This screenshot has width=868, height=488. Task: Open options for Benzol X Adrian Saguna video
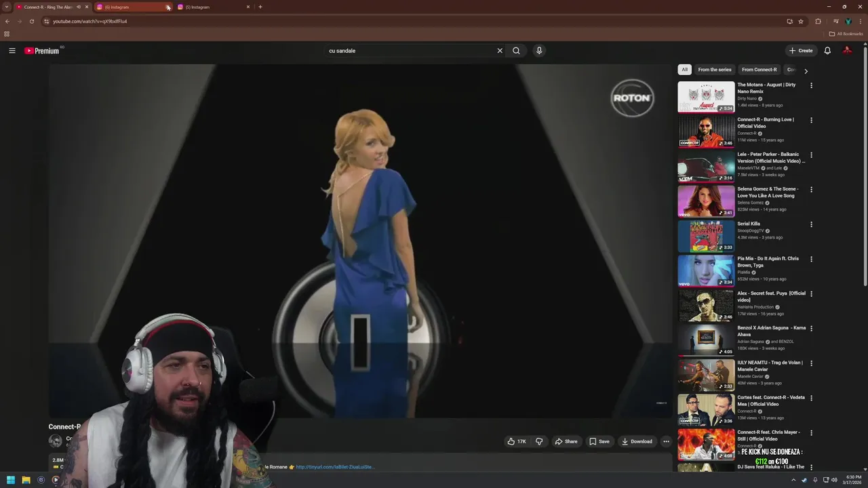[x=811, y=328]
